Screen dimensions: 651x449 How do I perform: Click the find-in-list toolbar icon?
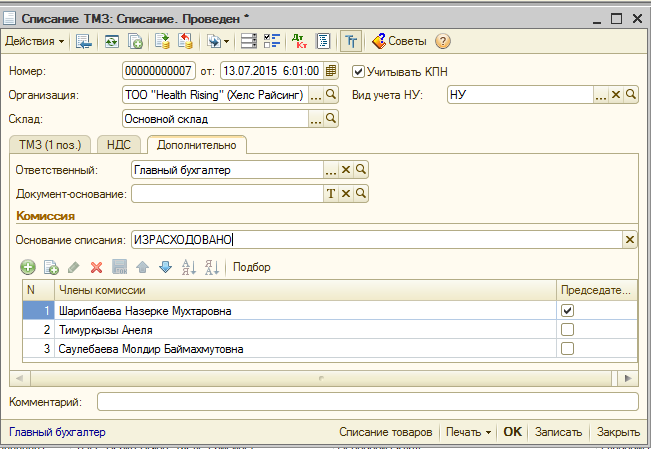click(83, 41)
